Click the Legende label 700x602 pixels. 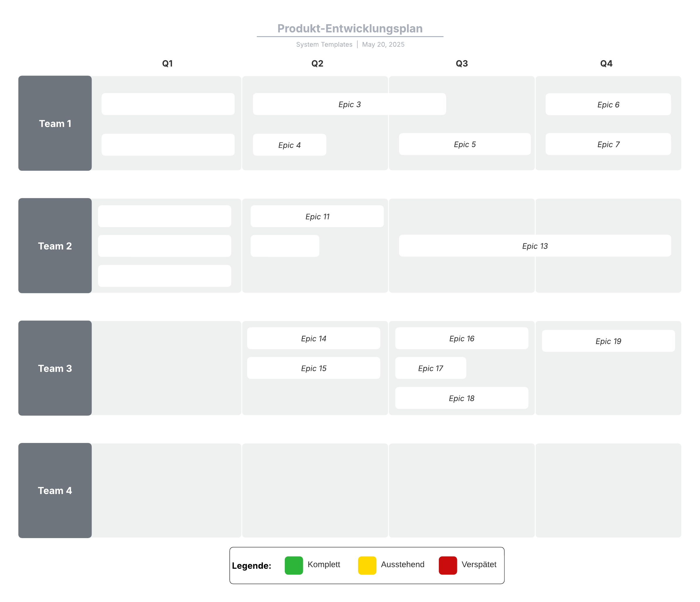tap(251, 566)
